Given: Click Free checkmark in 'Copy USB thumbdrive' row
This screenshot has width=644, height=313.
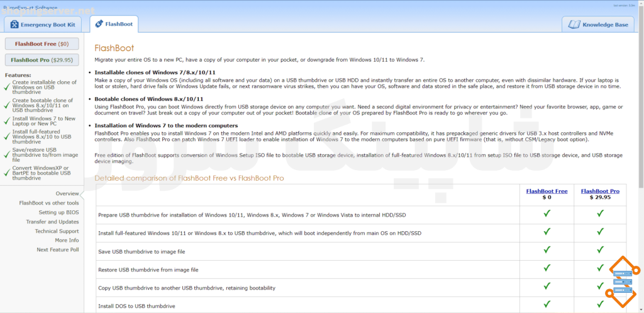Looking at the screenshot, I should [547, 286].
